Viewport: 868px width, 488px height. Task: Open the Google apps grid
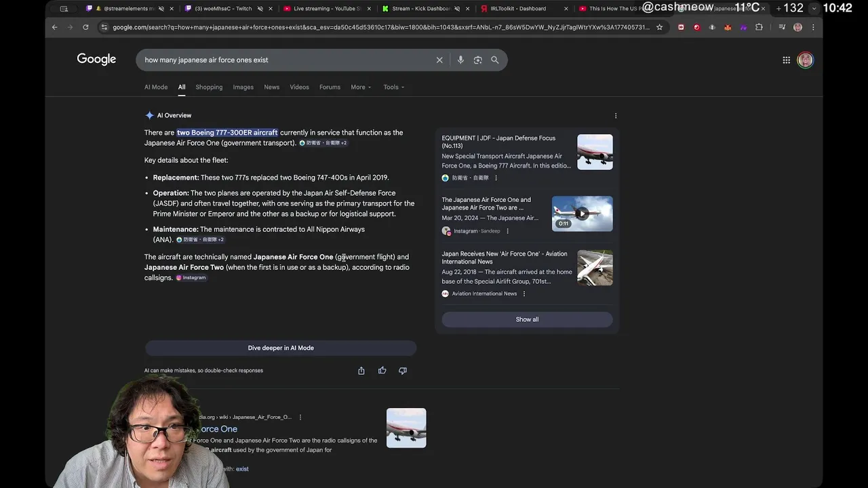coord(787,60)
